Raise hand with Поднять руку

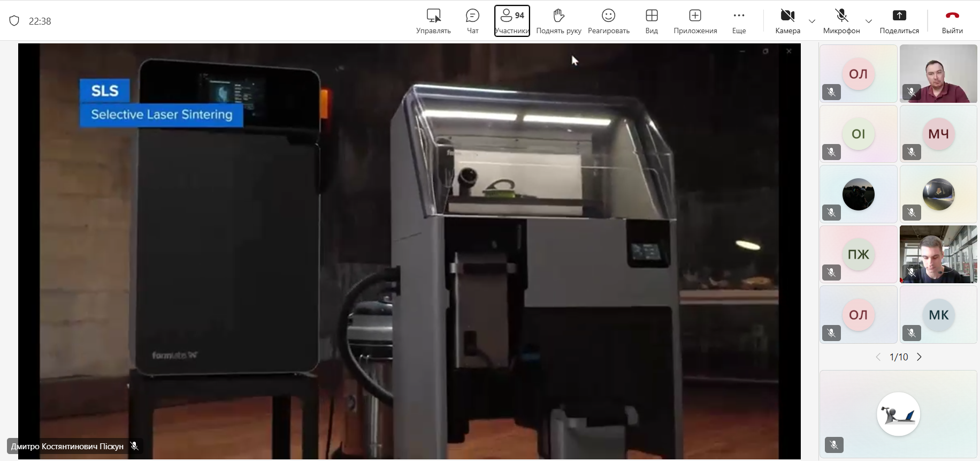[558, 21]
